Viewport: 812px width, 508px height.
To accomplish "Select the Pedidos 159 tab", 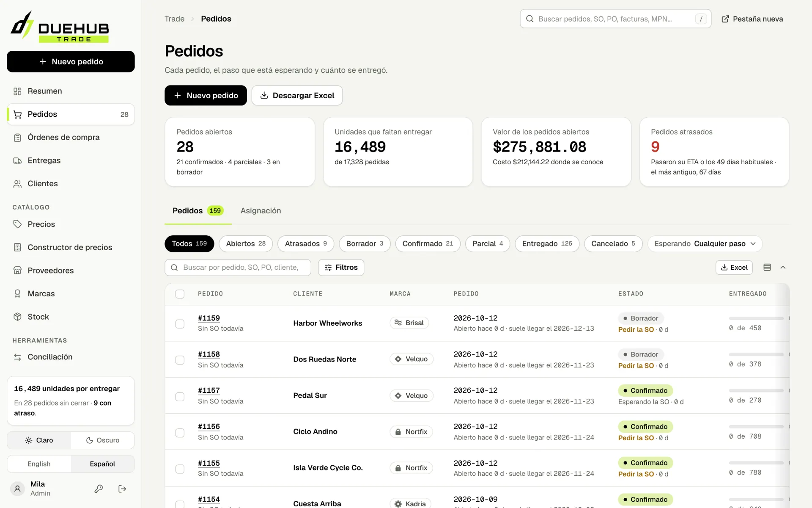I will 198,211.
